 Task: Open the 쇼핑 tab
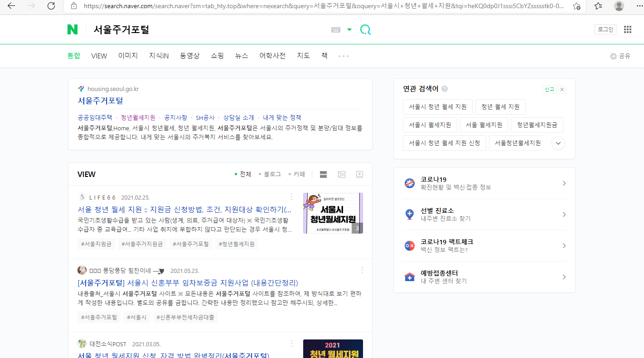[x=217, y=56]
